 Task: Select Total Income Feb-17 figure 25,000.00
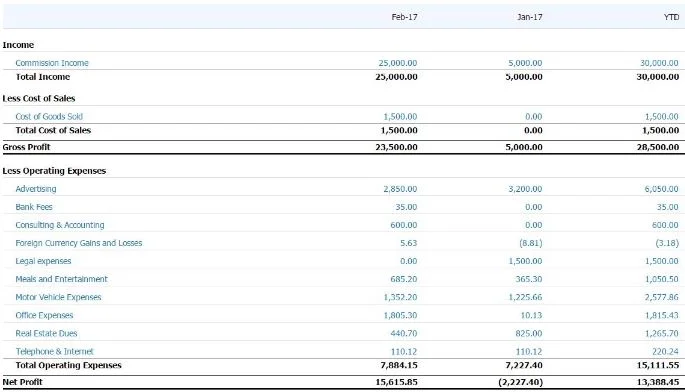click(x=396, y=77)
